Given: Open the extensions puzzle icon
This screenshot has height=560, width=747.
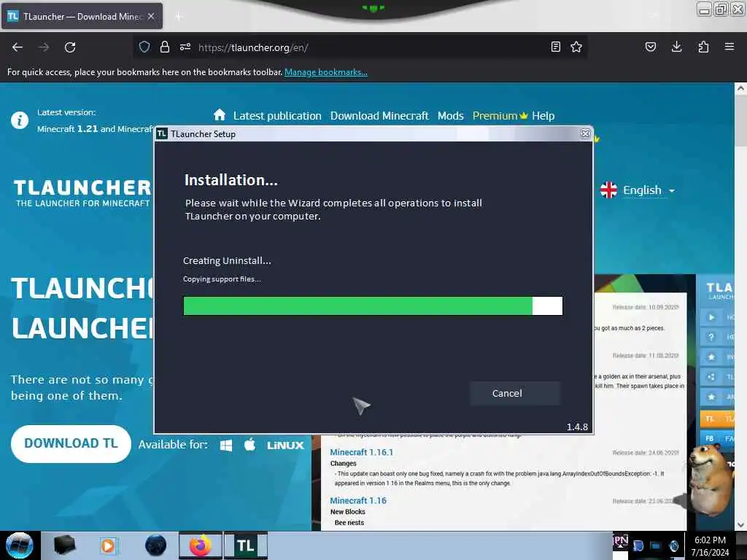Looking at the screenshot, I should 703,47.
